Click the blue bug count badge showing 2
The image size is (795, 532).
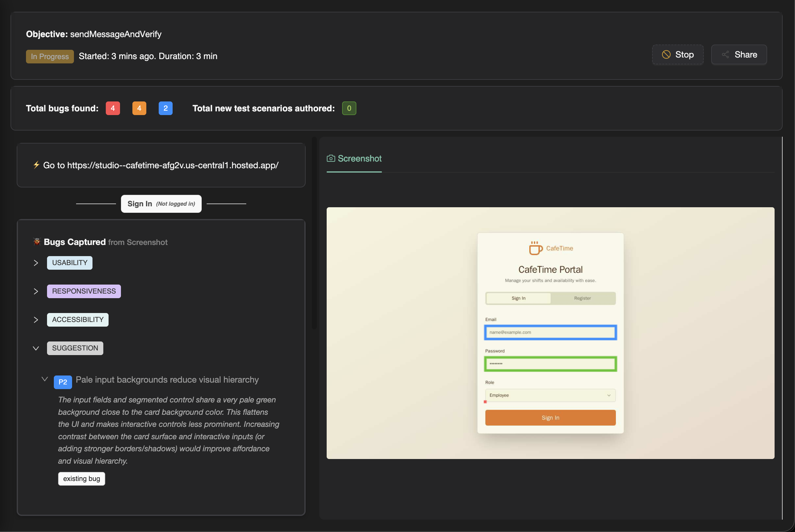(x=165, y=108)
